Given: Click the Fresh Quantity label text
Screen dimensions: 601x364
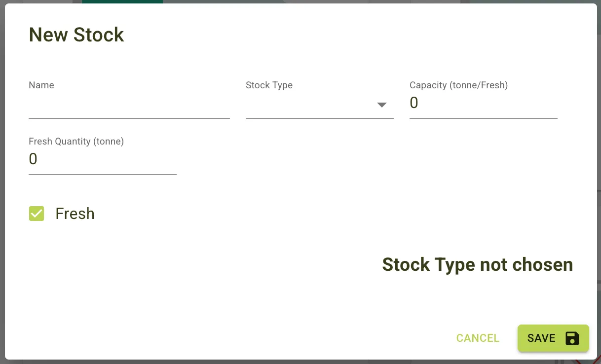Looking at the screenshot, I should (x=76, y=141).
